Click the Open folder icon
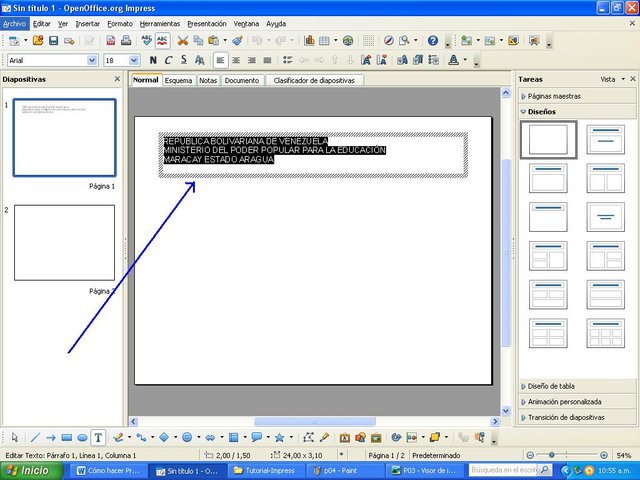The height and width of the screenshot is (480, 640). click(38, 40)
